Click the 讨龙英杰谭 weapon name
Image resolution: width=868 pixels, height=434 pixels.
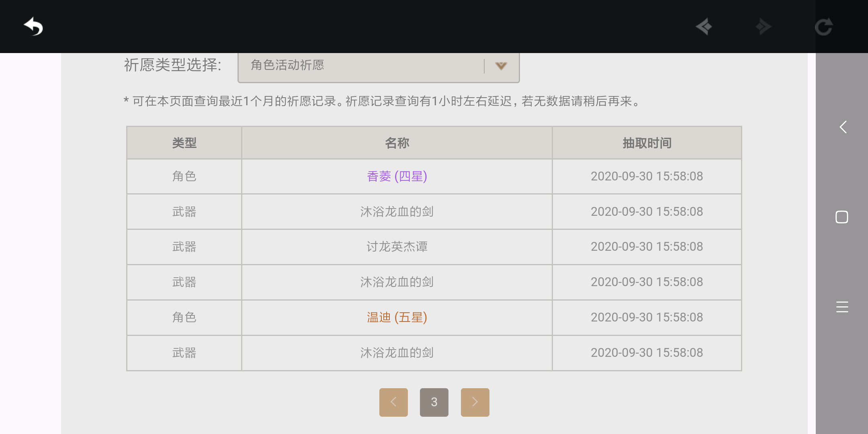397,247
